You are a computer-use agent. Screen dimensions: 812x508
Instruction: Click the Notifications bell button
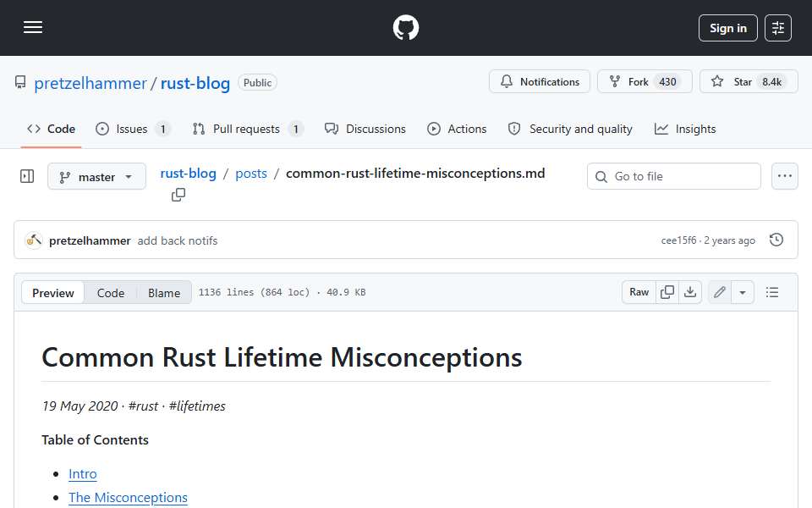tap(539, 82)
